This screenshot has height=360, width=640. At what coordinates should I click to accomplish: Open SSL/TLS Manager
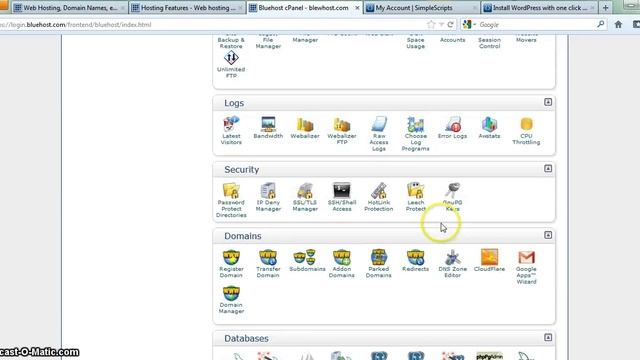(305, 197)
